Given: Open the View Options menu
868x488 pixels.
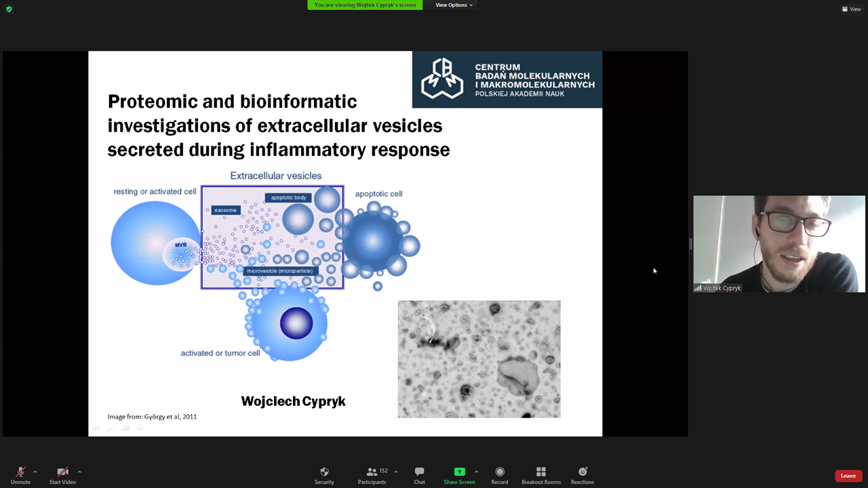Looking at the screenshot, I should [x=454, y=5].
